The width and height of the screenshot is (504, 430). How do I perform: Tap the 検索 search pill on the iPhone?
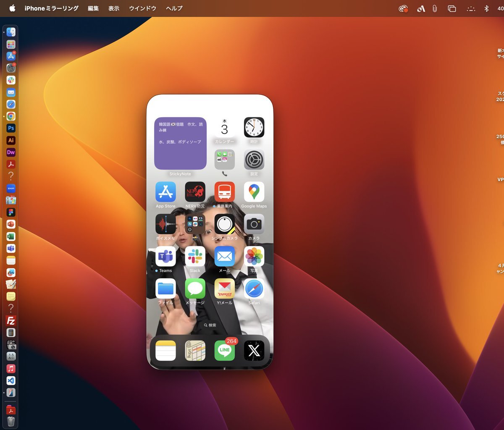point(210,325)
